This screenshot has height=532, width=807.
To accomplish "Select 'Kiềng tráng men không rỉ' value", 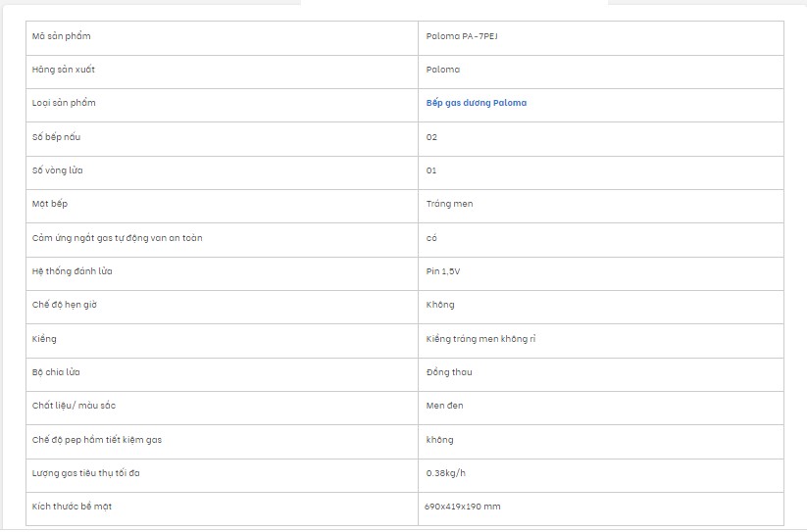I will 480,339.
